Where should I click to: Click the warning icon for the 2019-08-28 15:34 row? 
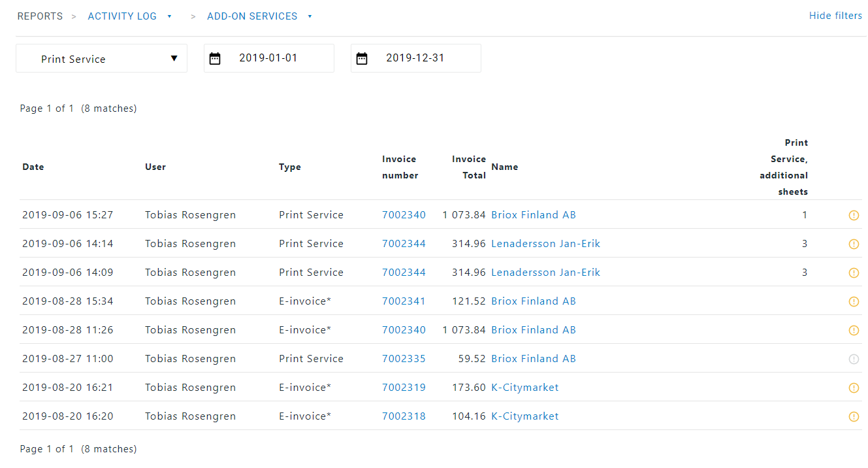click(853, 301)
